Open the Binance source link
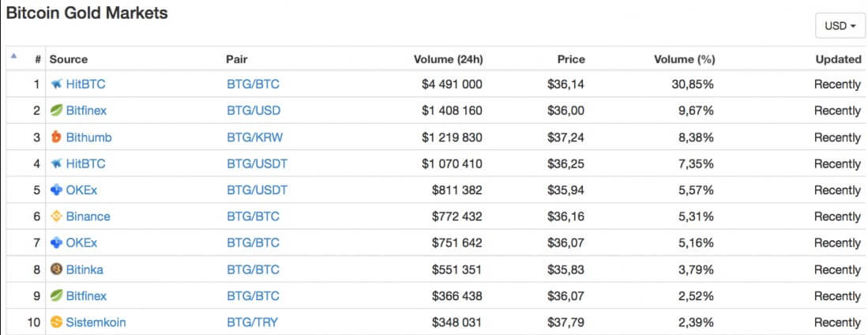Viewport: 868px width, 335px height. click(88, 216)
